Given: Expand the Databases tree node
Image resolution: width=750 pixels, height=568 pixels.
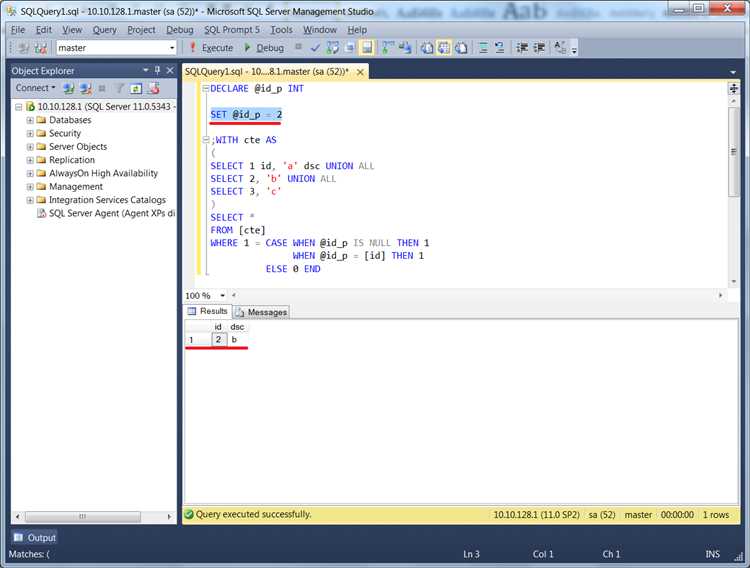Looking at the screenshot, I should pos(30,120).
